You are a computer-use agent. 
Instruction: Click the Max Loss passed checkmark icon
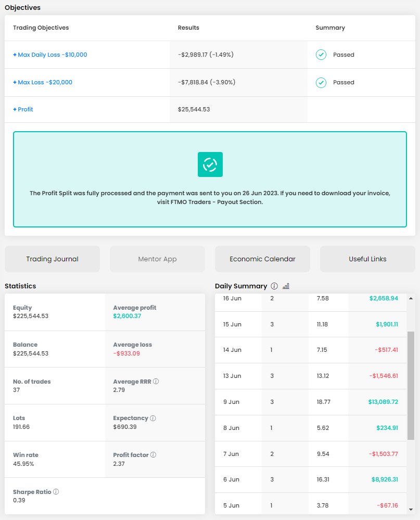[321, 83]
